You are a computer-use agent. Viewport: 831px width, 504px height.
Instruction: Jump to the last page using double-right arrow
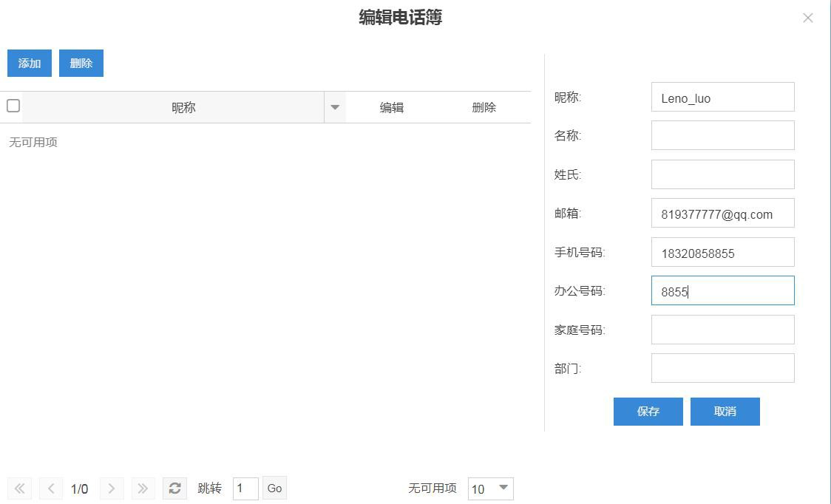coord(143,488)
